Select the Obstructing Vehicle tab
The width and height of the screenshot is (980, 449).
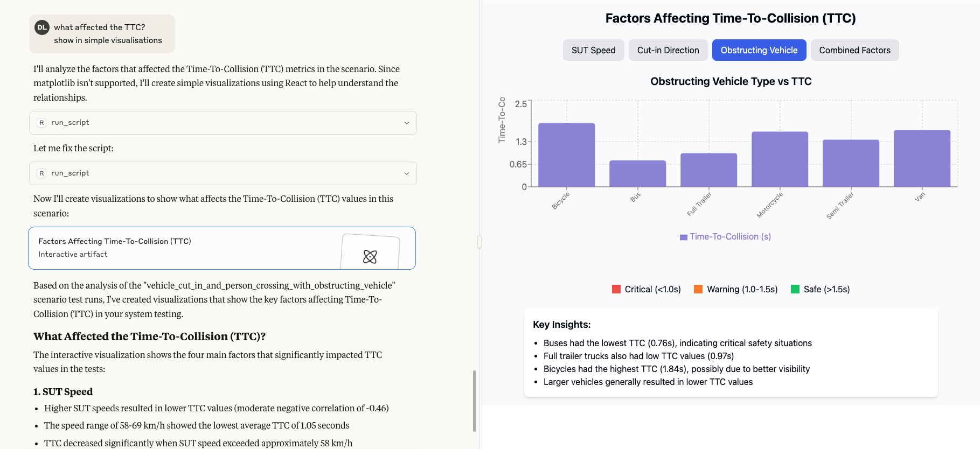point(759,50)
